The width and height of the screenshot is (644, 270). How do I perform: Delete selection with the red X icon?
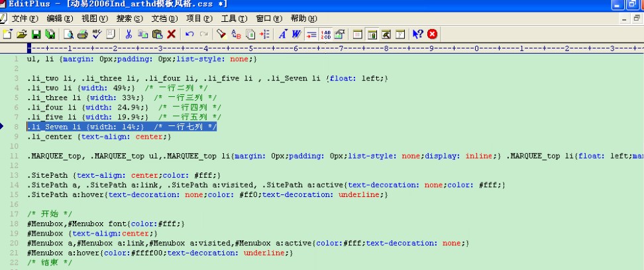(x=172, y=34)
